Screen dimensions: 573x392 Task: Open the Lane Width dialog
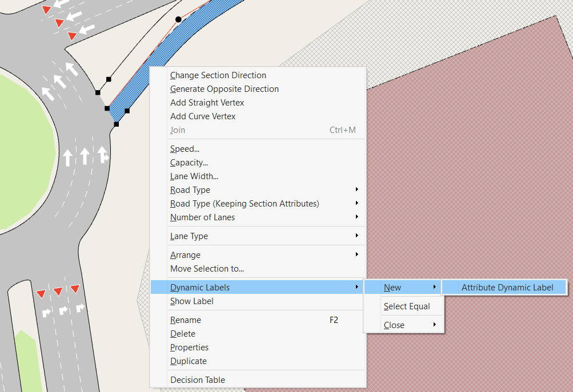(194, 176)
